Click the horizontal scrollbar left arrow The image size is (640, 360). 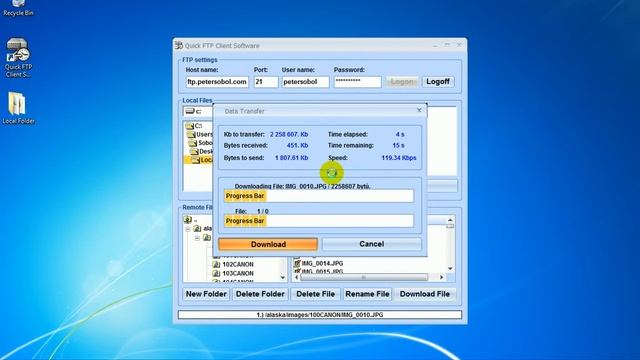point(297,278)
